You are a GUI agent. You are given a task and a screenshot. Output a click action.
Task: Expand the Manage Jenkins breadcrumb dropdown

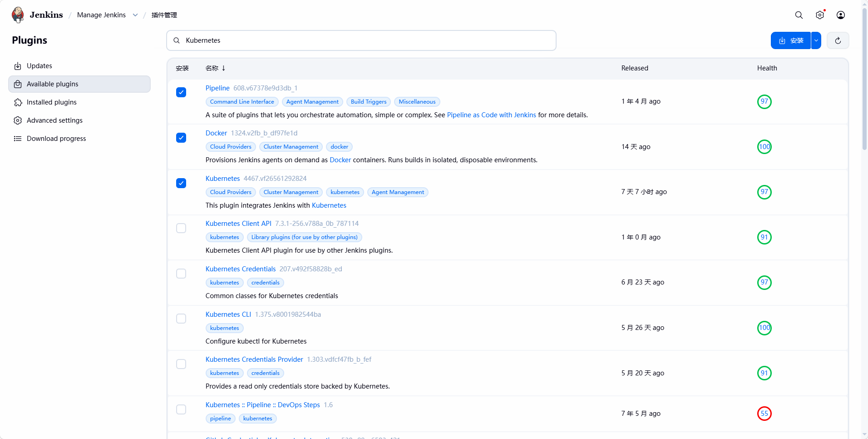pos(135,15)
